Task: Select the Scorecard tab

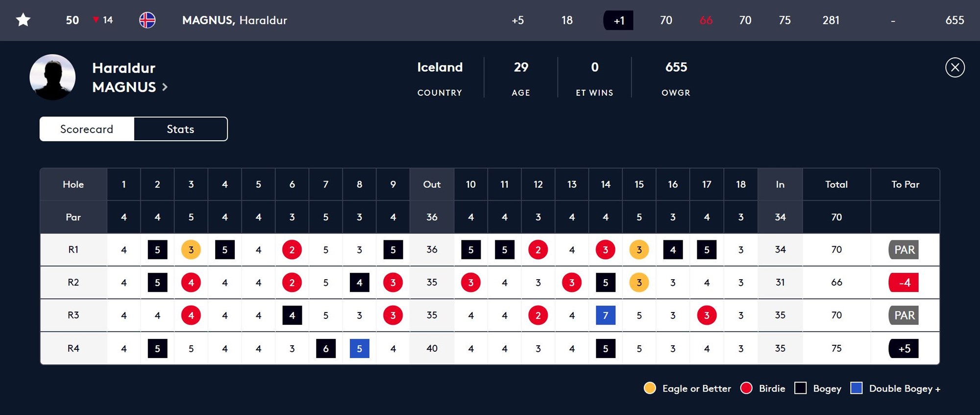Action: point(87,129)
